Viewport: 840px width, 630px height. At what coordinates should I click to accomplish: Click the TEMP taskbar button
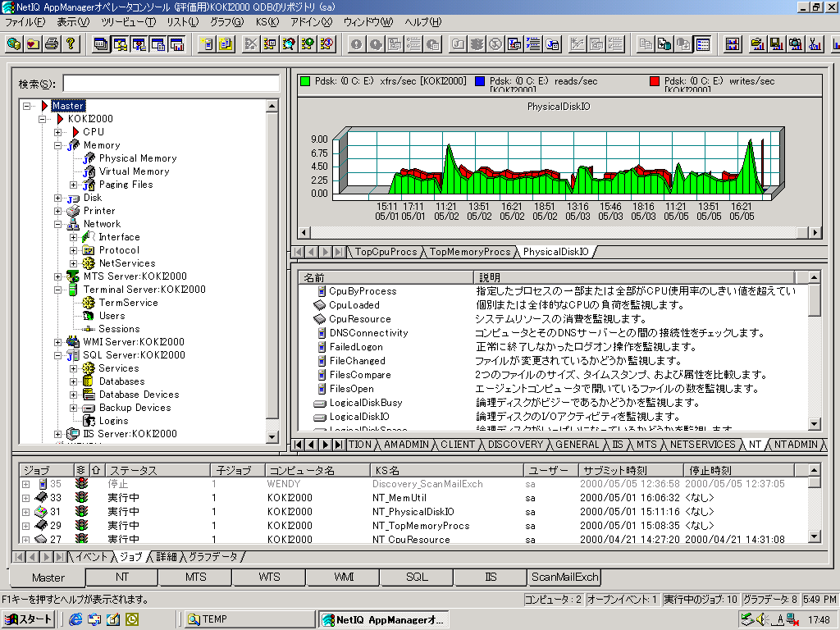click(x=249, y=619)
